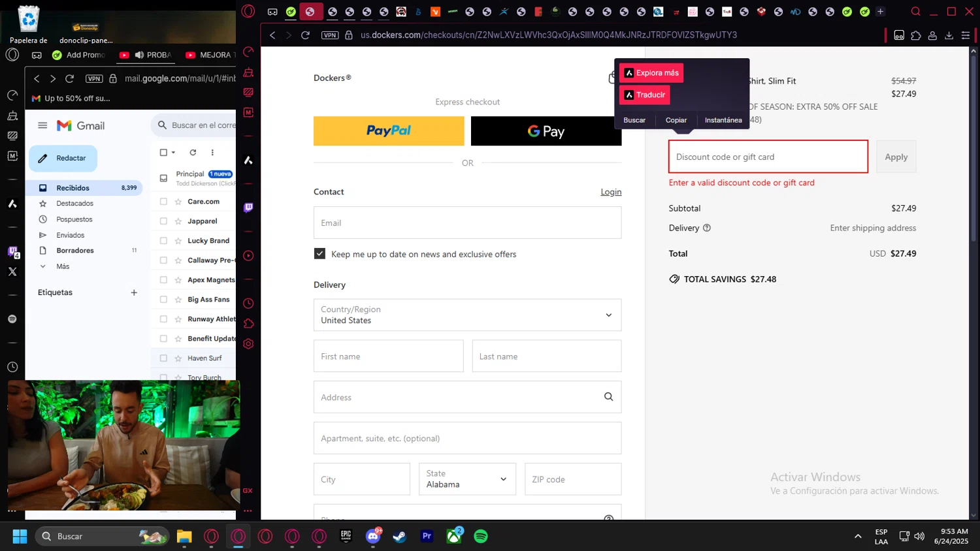Open player icon in the red Opera sidebar
The image size is (980, 551).
click(248, 256)
